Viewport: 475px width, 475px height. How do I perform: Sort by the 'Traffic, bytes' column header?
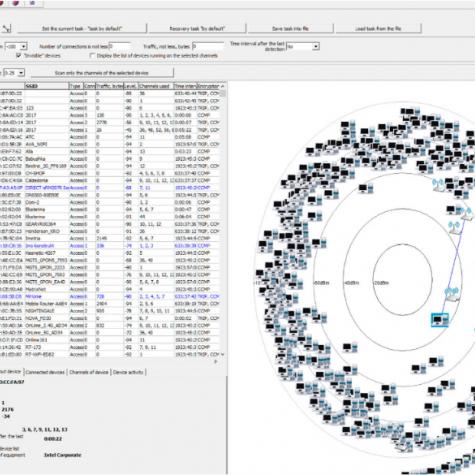click(x=109, y=86)
